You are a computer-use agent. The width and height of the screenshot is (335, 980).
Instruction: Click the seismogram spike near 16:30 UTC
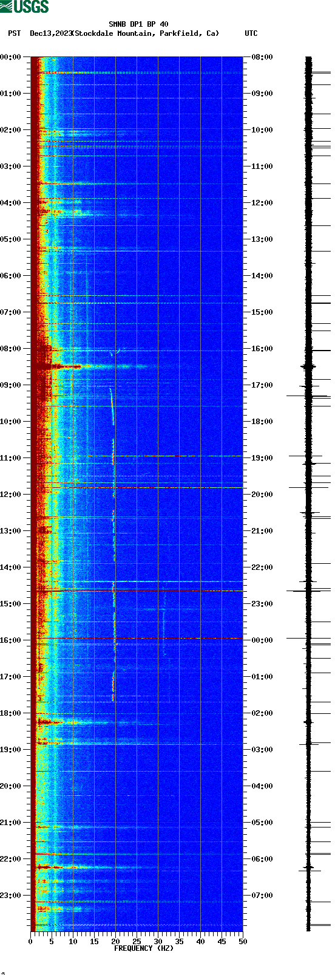click(x=308, y=366)
